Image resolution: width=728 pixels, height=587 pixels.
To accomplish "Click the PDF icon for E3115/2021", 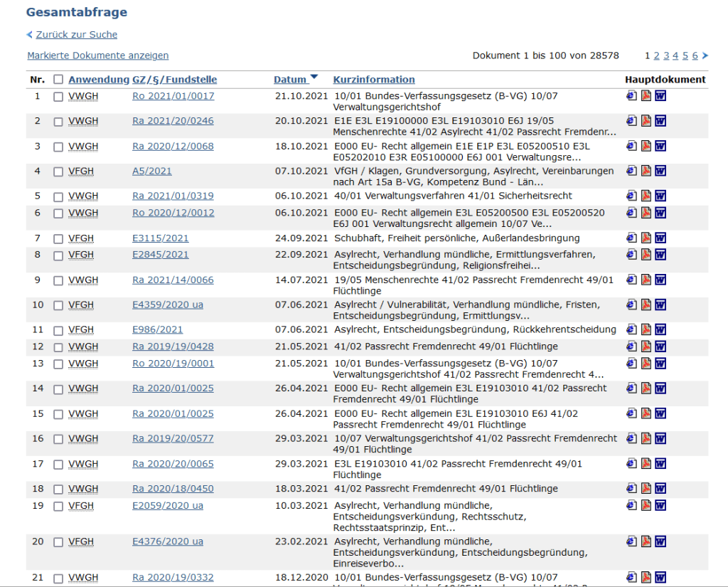I will [x=646, y=238].
